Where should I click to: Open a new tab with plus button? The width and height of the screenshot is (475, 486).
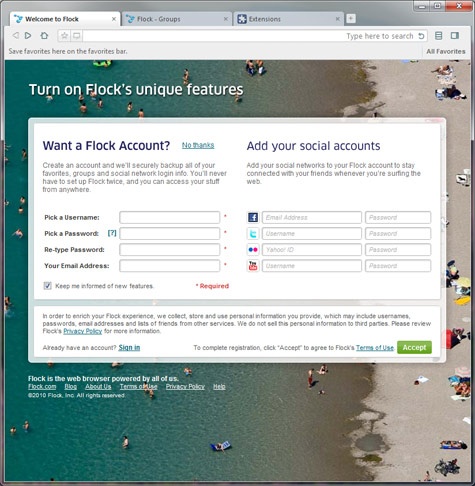[350, 18]
